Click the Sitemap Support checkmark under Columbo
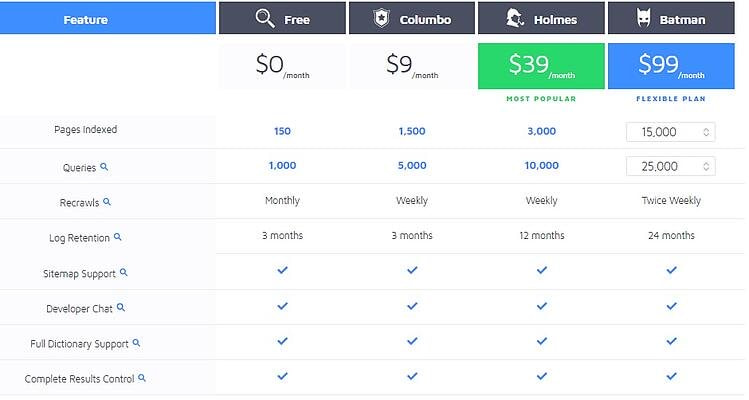This screenshot has height=400, width=749. pos(412,270)
